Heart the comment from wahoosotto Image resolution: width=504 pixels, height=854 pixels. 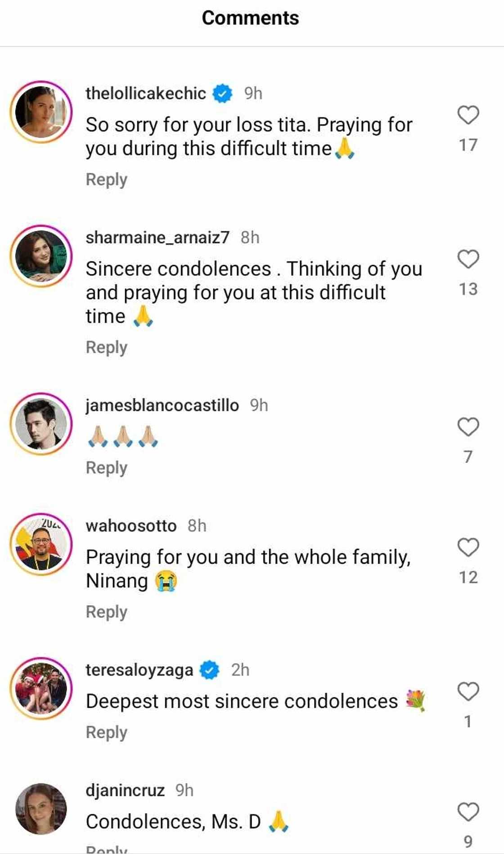point(468,547)
